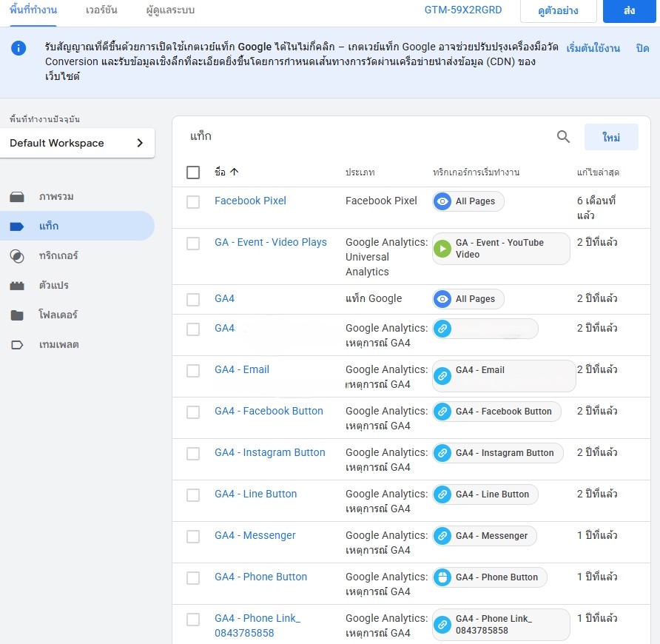Image resolution: width=660 pixels, height=644 pixels.
Task: Check the Facebook Pixel row checkbox
Action: click(193, 202)
